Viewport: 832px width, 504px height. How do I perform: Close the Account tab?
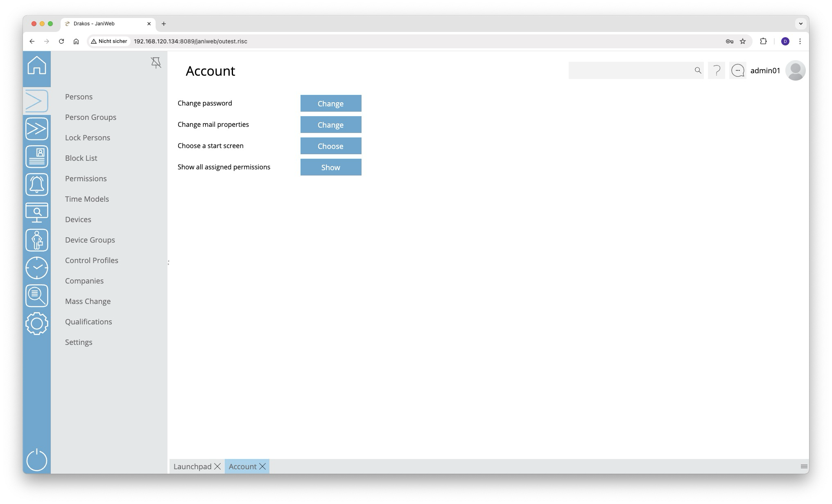click(262, 466)
